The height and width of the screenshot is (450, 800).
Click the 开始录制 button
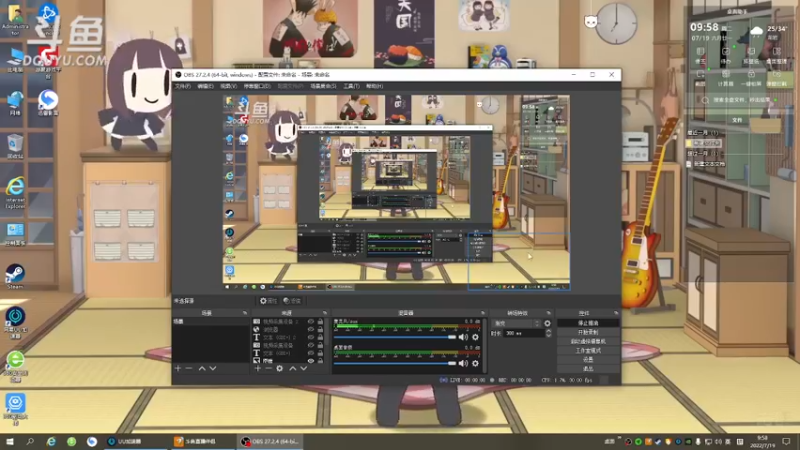pyautogui.click(x=588, y=332)
